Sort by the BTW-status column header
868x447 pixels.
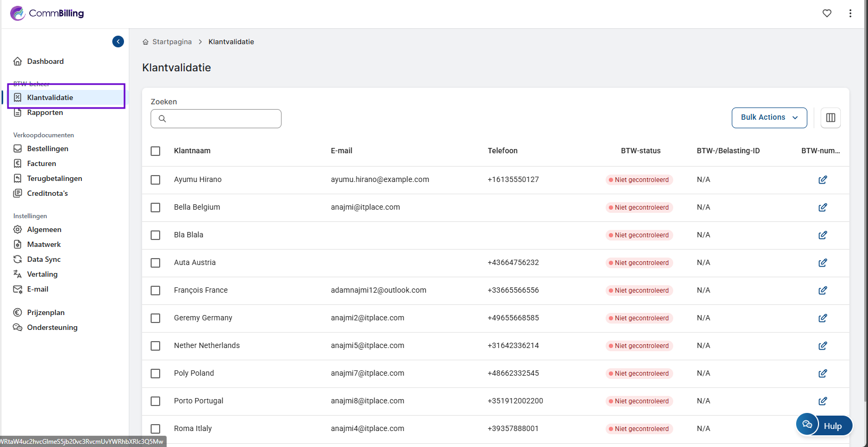[x=640, y=151]
